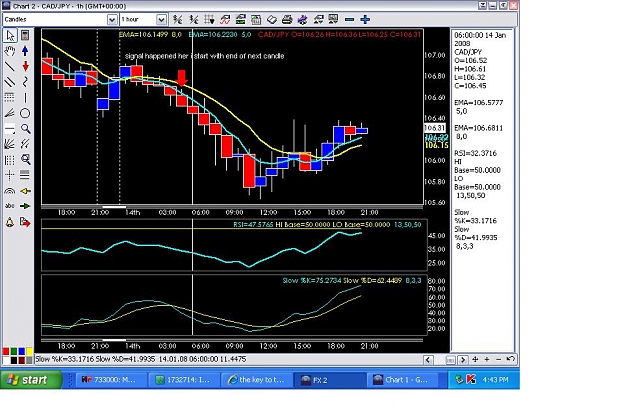Place a yellow left arrow marker

click(25, 191)
